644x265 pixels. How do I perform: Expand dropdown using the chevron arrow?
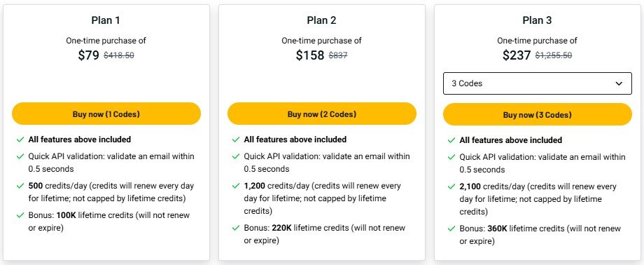[619, 83]
